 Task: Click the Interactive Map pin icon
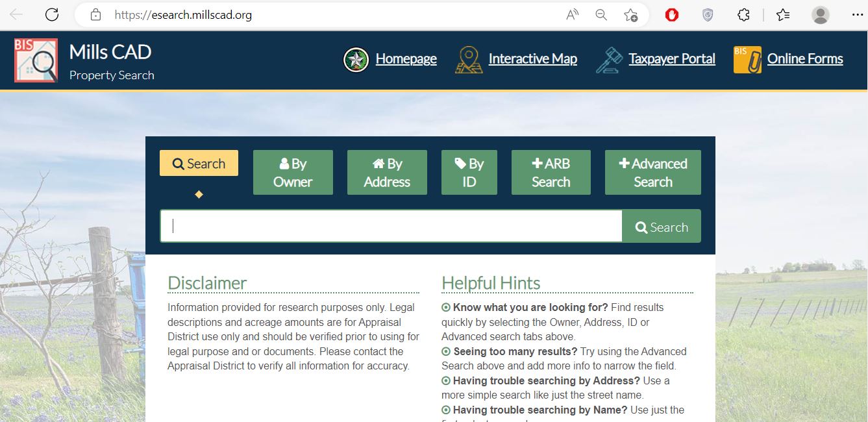(x=469, y=60)
